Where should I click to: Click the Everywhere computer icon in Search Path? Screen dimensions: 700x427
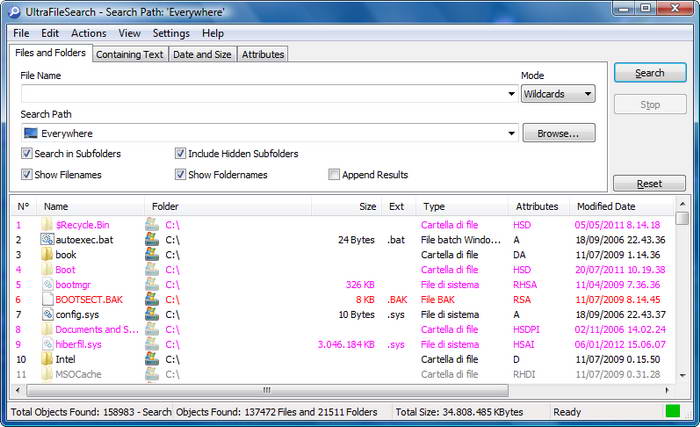pos(30,133)
